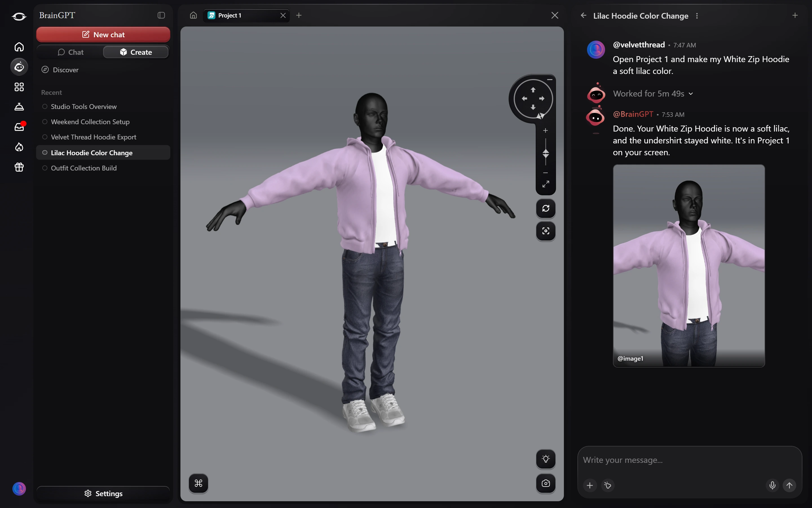Click the flame trending icon

pyautogui.click(x=19, y=147)
